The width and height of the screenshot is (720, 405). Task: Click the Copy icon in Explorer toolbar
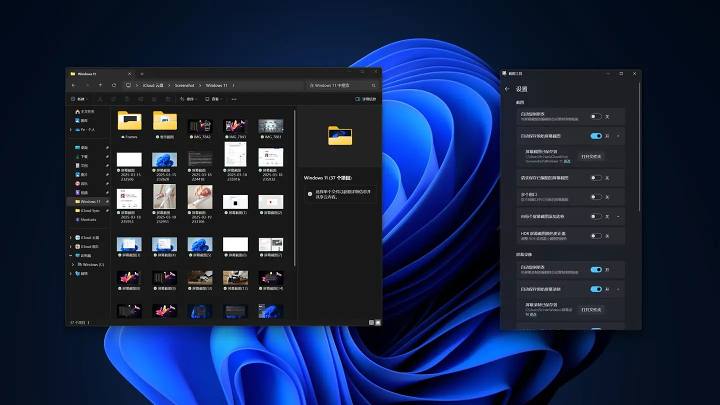coord(113,99)
